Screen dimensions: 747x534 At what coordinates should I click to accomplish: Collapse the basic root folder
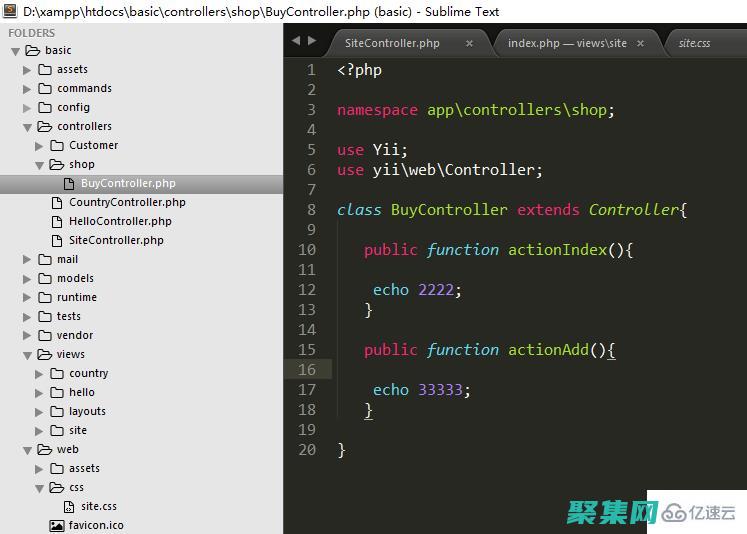tap(16, 50)
